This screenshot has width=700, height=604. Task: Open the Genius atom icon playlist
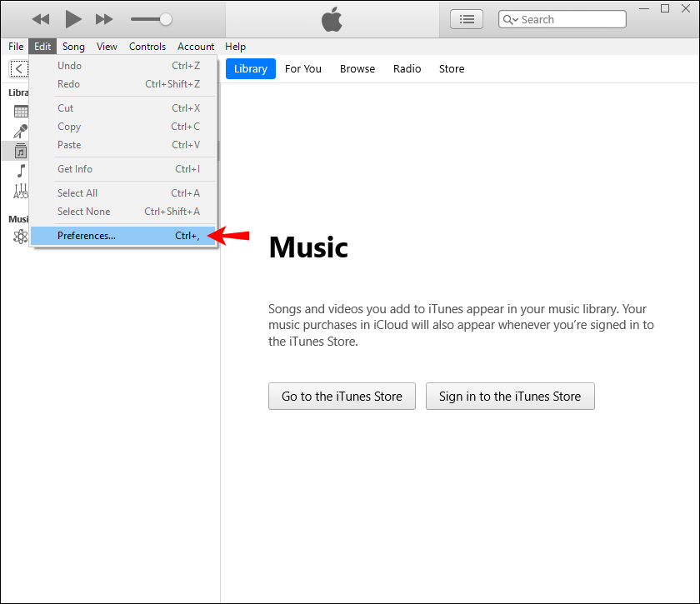(21, 237)
